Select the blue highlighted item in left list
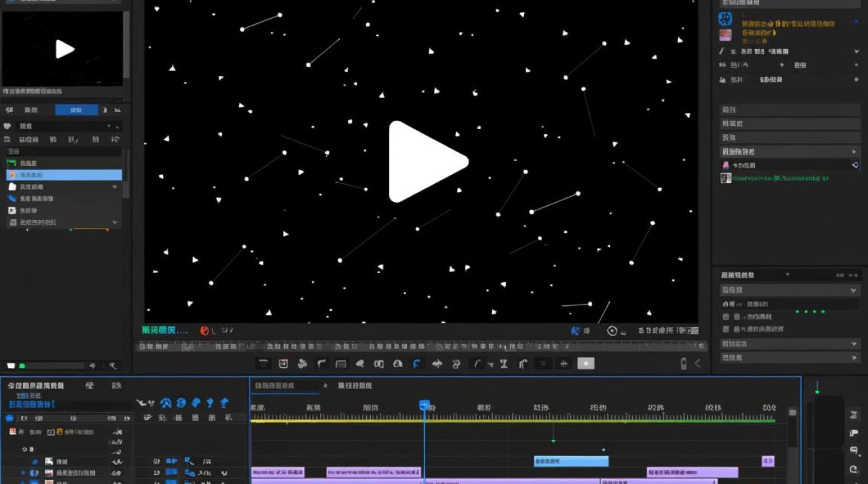868x484 pixels. (64, 175)
